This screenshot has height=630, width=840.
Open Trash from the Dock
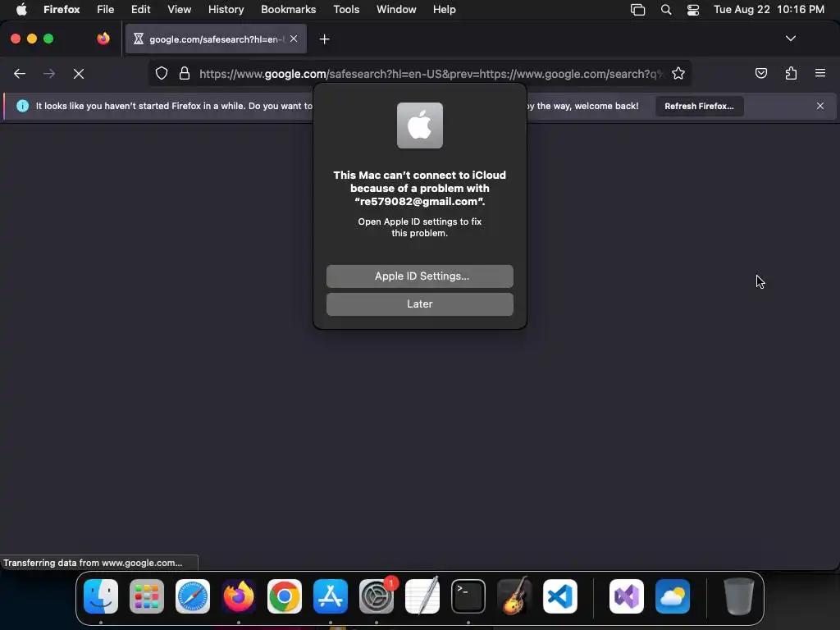pos(739,596)
